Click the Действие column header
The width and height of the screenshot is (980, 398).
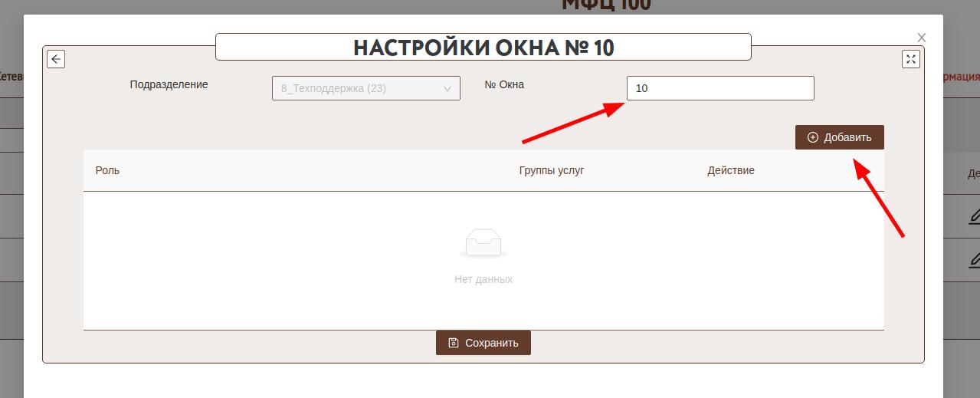[x=730, y=170]
